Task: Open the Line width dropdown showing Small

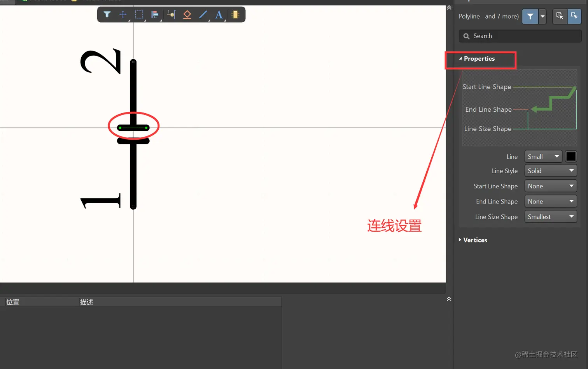Action: pos(543,156)
